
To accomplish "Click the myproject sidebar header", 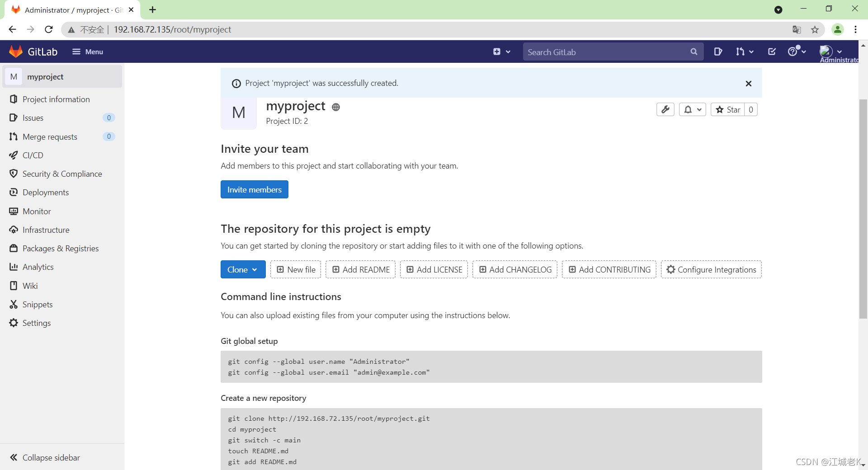I will 62,76.
